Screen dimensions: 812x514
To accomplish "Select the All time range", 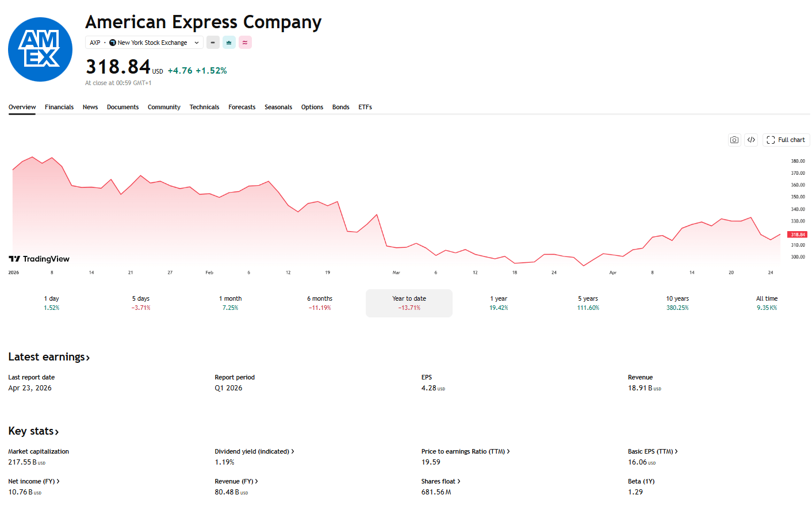I will 767,303.
